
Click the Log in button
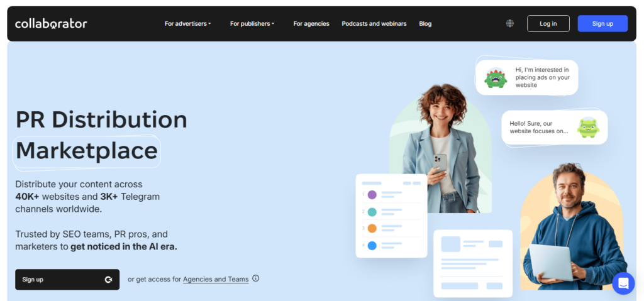click(548, 23)
